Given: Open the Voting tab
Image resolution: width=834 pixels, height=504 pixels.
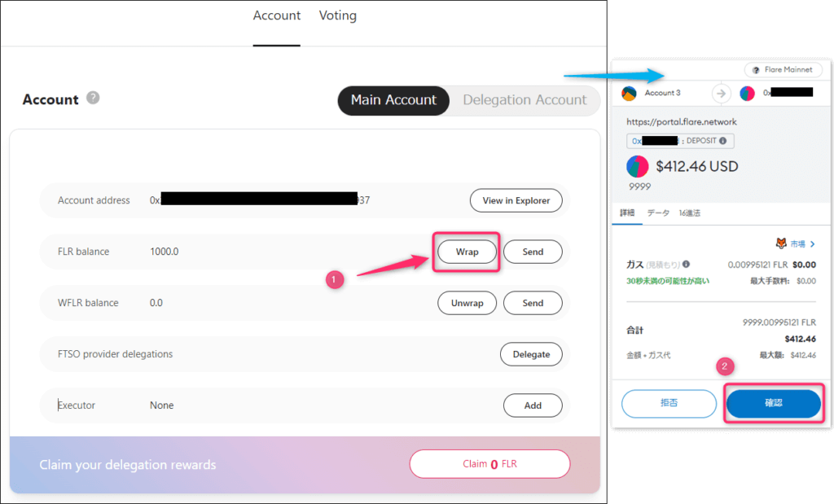Looking at the screenshot, I should [x=337, y=15].
